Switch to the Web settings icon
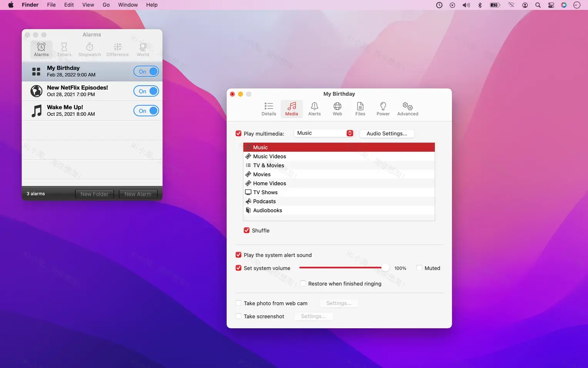Screen dimensions: 588x368 pos(337,109)
